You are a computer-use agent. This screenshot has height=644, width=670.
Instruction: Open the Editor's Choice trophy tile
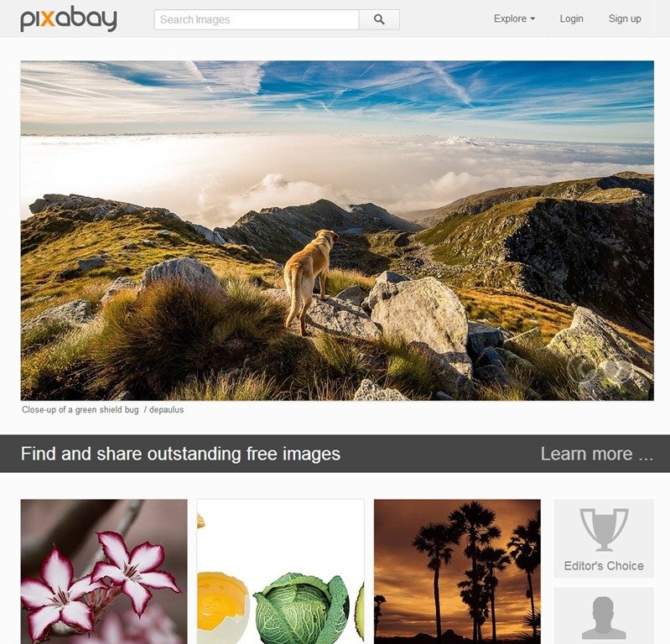tap(604, 538)
